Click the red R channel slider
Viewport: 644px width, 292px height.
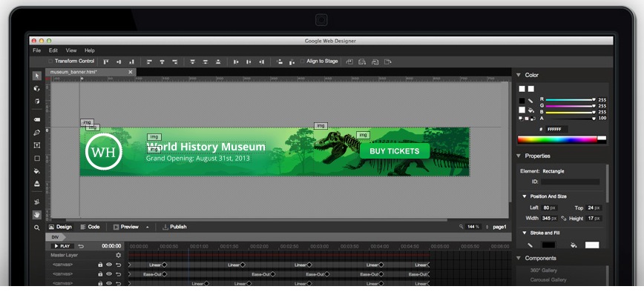pos(570,99)
